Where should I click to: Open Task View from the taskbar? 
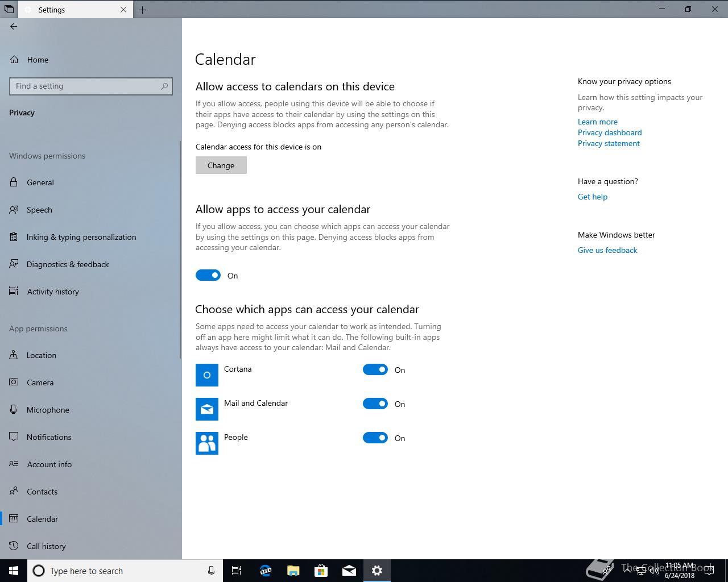[x=237, y=571]
